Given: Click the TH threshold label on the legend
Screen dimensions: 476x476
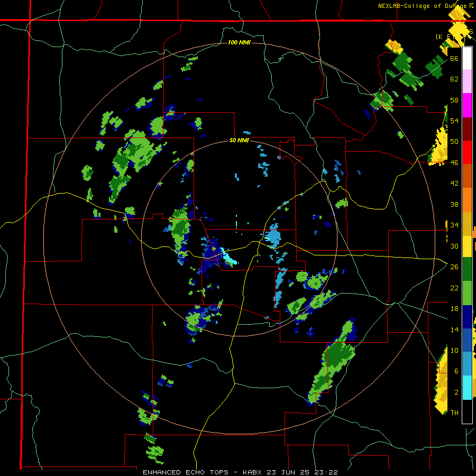Looking at the screenshot, I should click(x=454, y=413).
